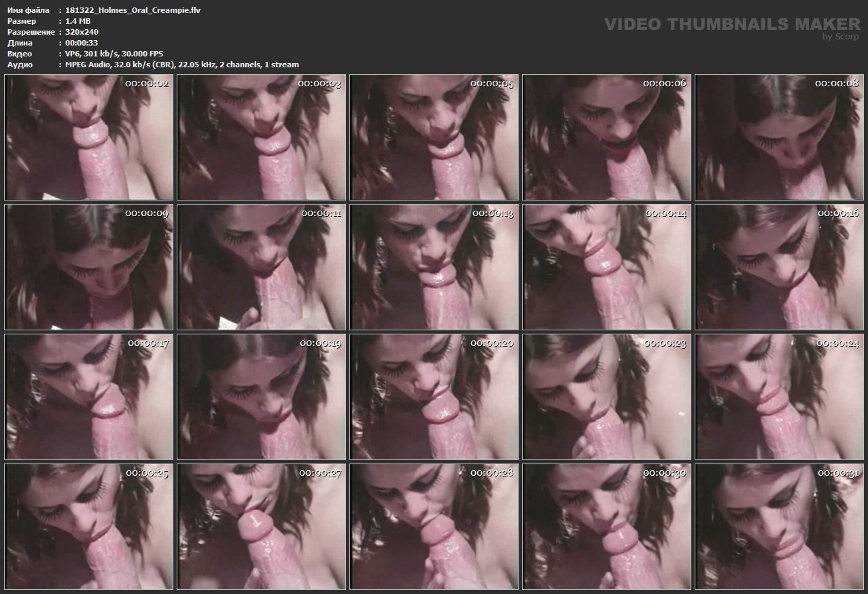Click the Разрешение label

coord(31,32)
